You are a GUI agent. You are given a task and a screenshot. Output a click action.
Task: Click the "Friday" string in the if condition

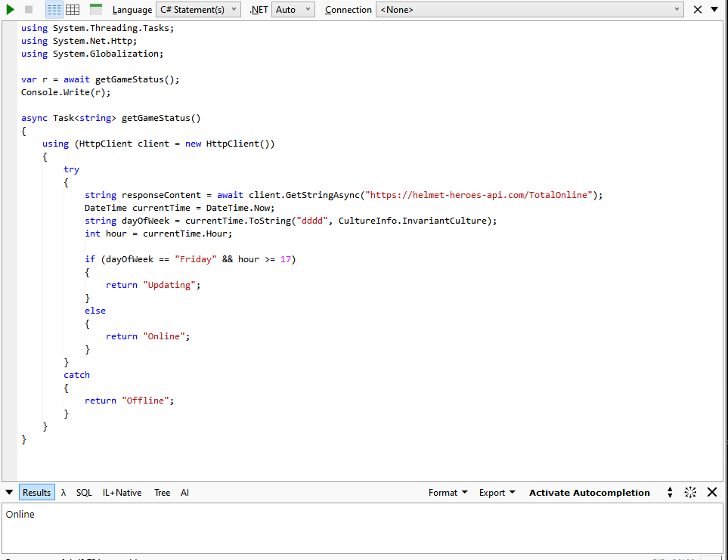click(196, 259)
